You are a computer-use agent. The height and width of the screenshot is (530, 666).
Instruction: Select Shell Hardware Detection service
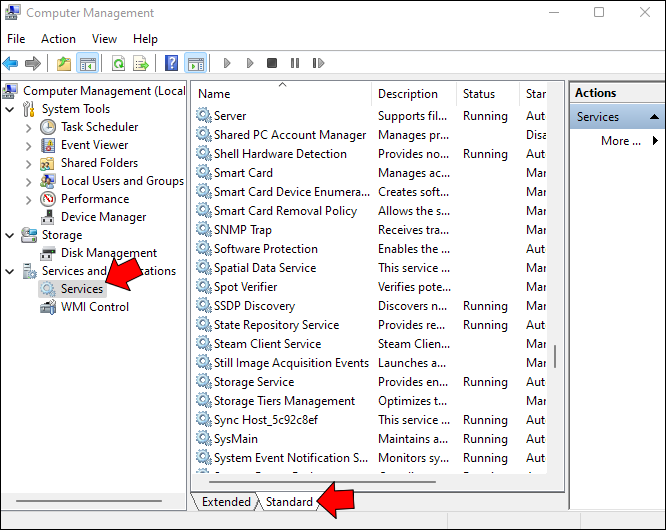(280, 154)
